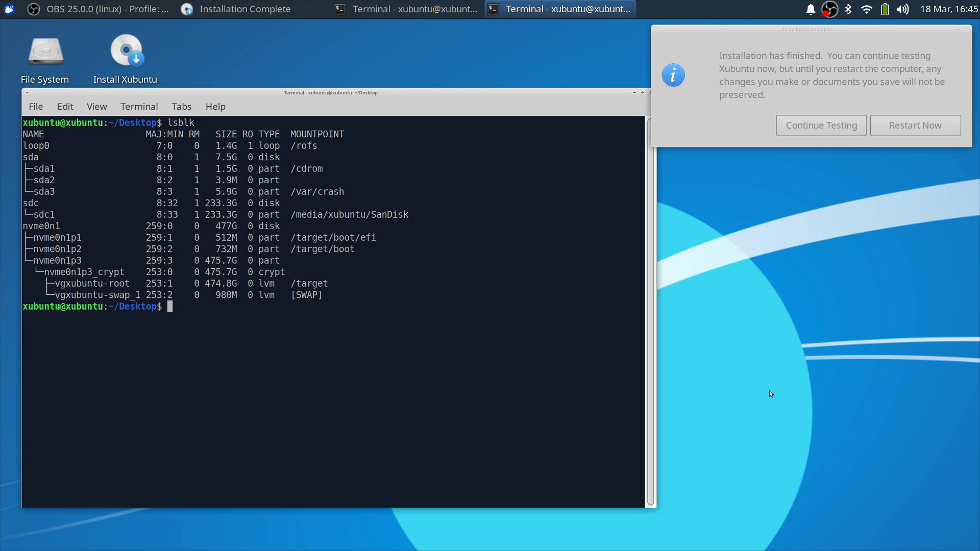Open the Bluetooth tray icon
Image resolution: width=980 pixels, height=551 pixels.
point(848,9)
